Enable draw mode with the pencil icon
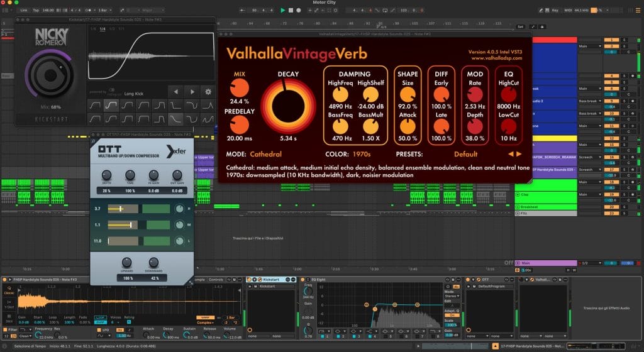The height and width of the screenshot is (352, 644). (x=540, y=10)
